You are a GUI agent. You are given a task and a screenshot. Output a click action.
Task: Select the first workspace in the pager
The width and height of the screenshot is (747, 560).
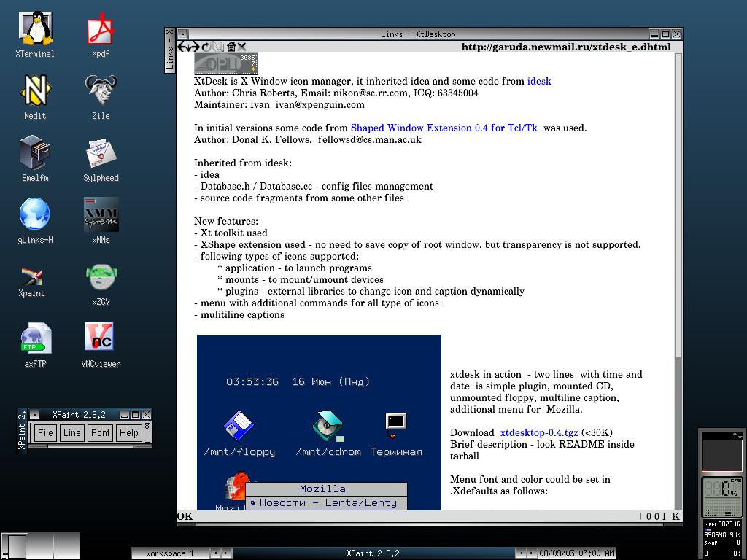(x=14, y=545)
